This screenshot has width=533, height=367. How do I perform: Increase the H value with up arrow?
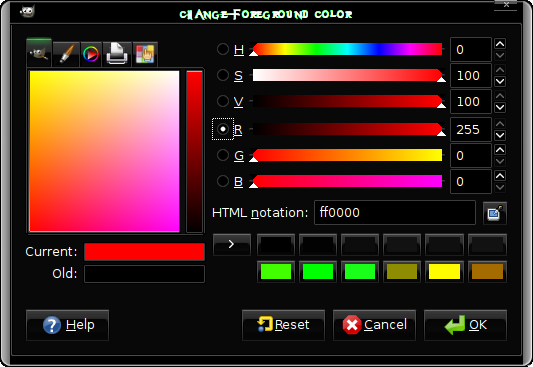pos(500,44)
